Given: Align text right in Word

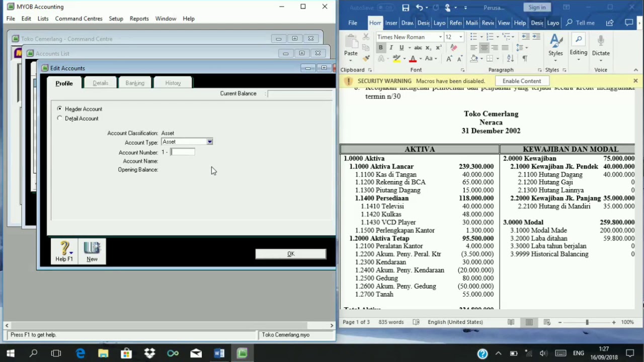Looking at the screenshot, I should tap(495, 47).
